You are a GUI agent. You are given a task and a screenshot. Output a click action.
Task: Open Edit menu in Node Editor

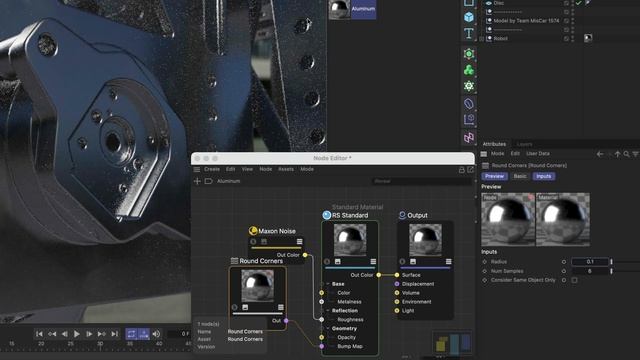point(231,169)
